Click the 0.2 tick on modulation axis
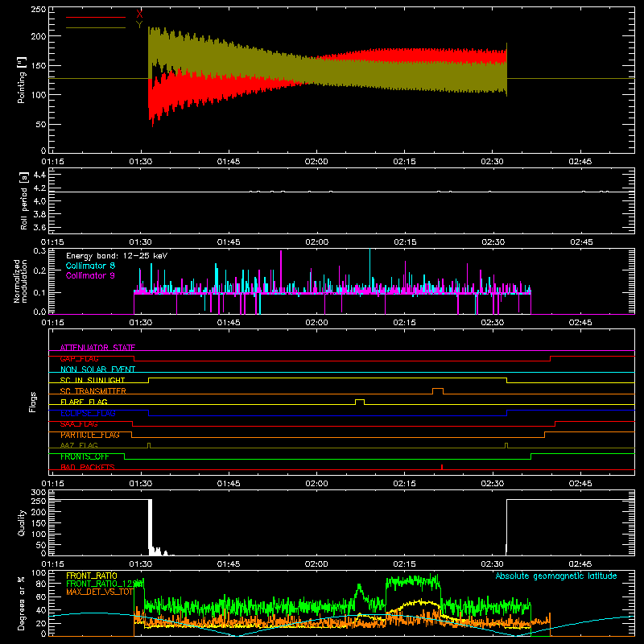The height and width of the screenshot is (644, 644). coord(39,270)
